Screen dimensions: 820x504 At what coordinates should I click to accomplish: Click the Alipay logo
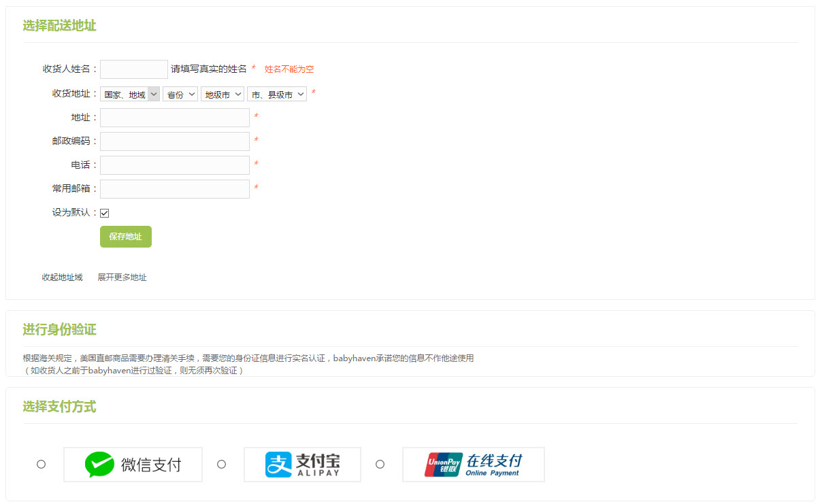click(x=302, y=465)
